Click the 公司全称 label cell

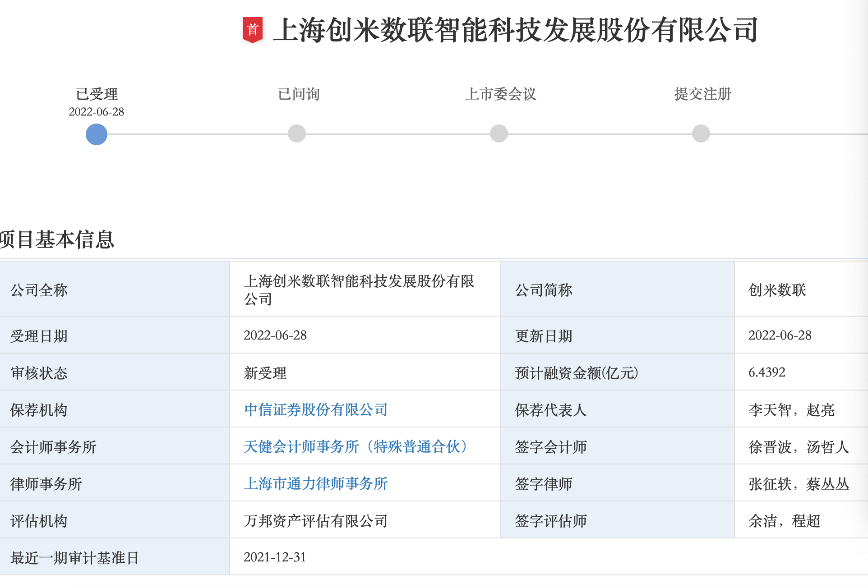115,289
